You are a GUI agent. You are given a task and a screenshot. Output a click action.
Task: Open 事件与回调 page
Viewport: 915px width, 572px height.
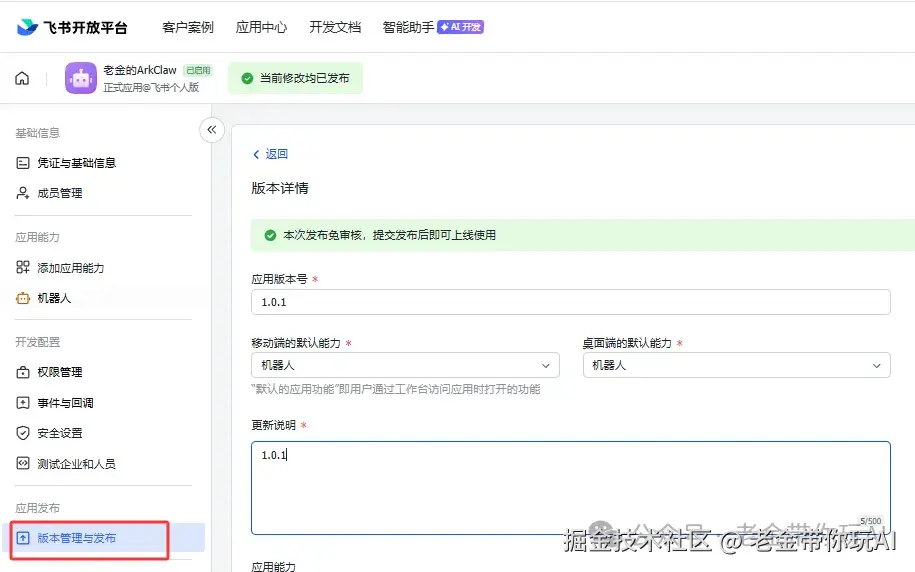coord(65,403)
